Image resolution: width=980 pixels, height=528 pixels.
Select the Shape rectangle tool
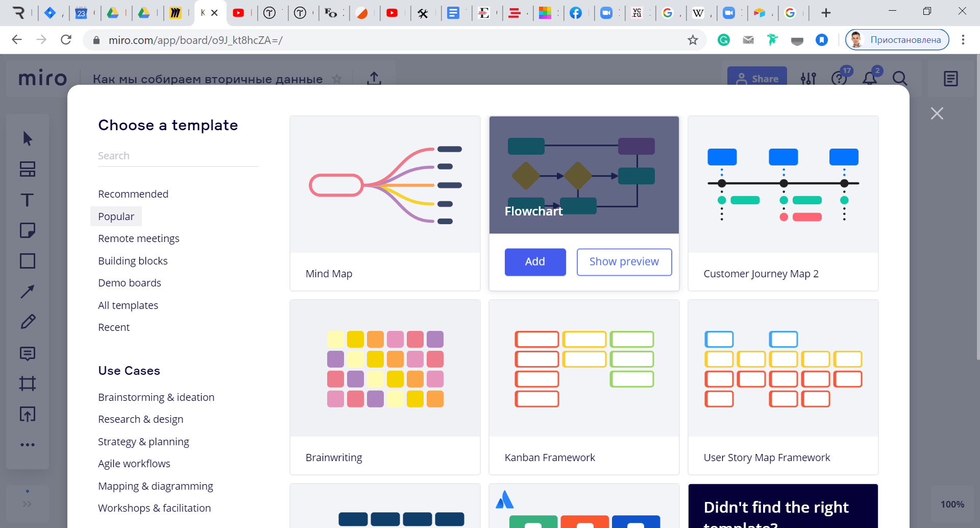[x=28, y=261]
